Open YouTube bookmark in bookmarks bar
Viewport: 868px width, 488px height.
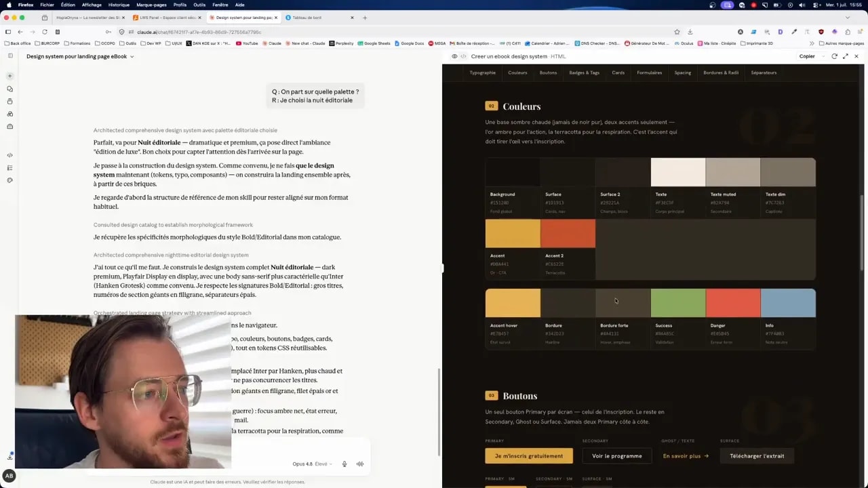point(247,43)
